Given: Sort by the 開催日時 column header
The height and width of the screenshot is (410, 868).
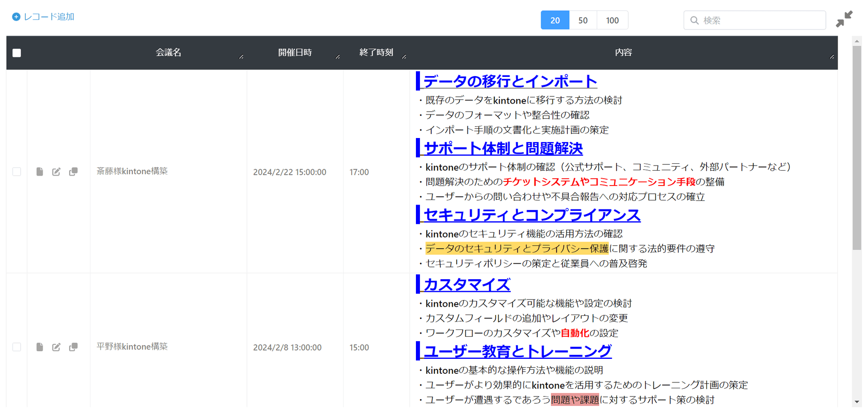Looking at the screenshot, I should click(x=295, y=52).
